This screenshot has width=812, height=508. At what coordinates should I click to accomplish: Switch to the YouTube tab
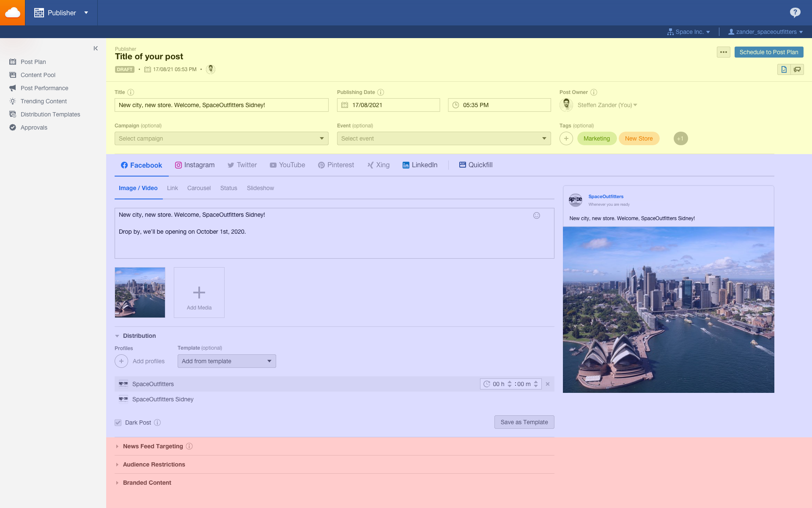pyautogui.click(x=287, y=165)
